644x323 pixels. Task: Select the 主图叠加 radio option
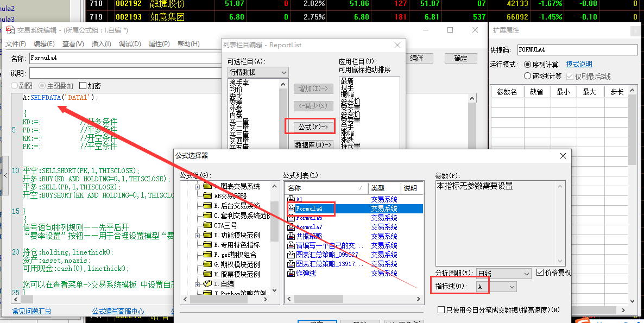pos(42,86)
